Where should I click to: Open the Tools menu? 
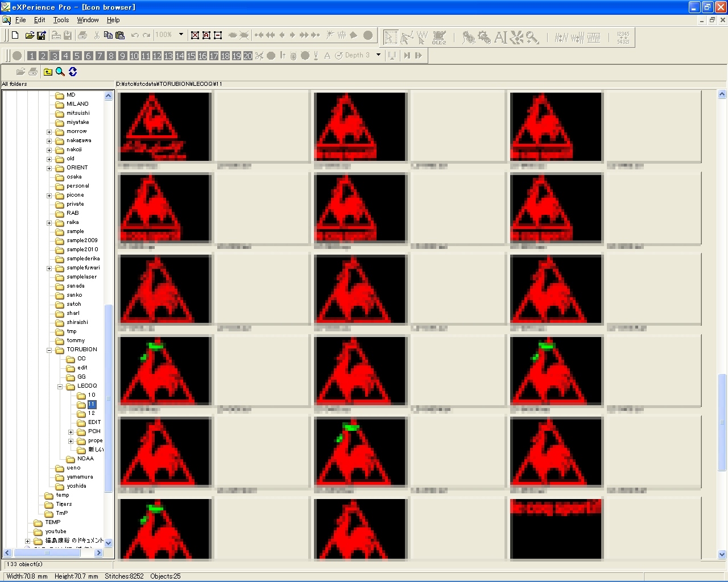61,20
